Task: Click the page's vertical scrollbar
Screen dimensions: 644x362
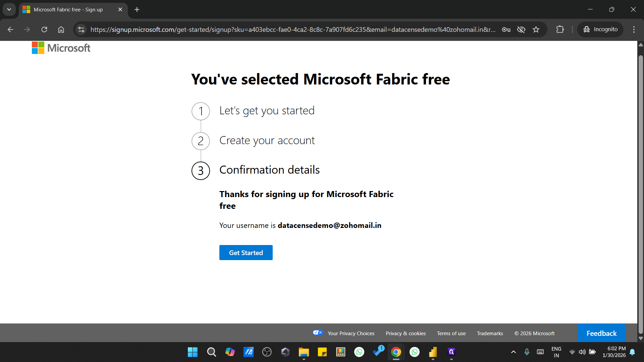Action: coord(641,194)
